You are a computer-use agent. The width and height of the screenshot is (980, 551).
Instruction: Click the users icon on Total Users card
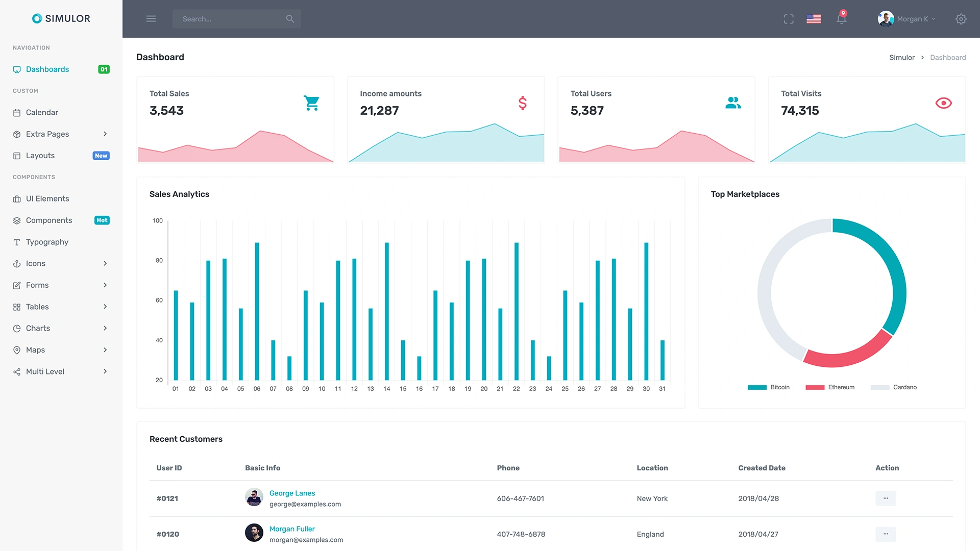click(733, 103)
